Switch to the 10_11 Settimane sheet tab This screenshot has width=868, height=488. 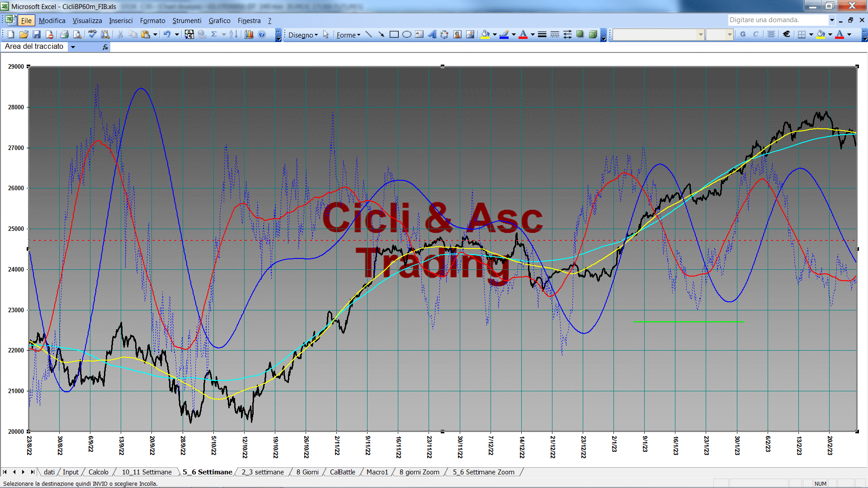tap(146, 472)
